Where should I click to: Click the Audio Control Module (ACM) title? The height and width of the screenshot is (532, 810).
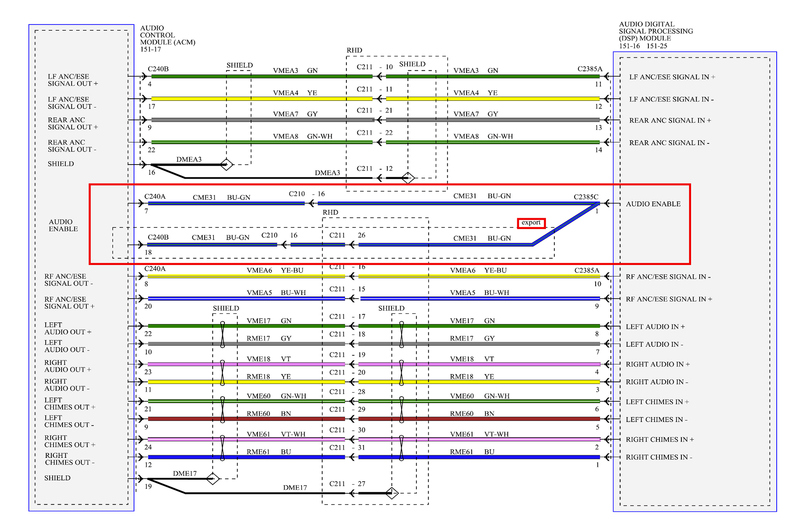point(167,35)
